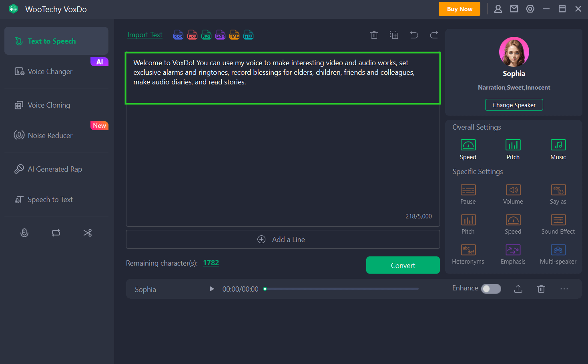Import text from a PDF file
588x364 pixels.
tap(192, 35)
